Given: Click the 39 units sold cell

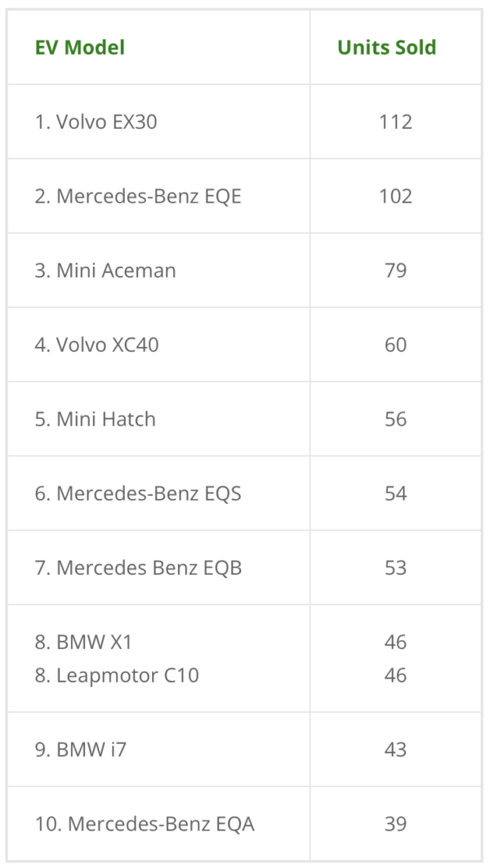Looking at the screenshot, I should (x=395, y=823).
